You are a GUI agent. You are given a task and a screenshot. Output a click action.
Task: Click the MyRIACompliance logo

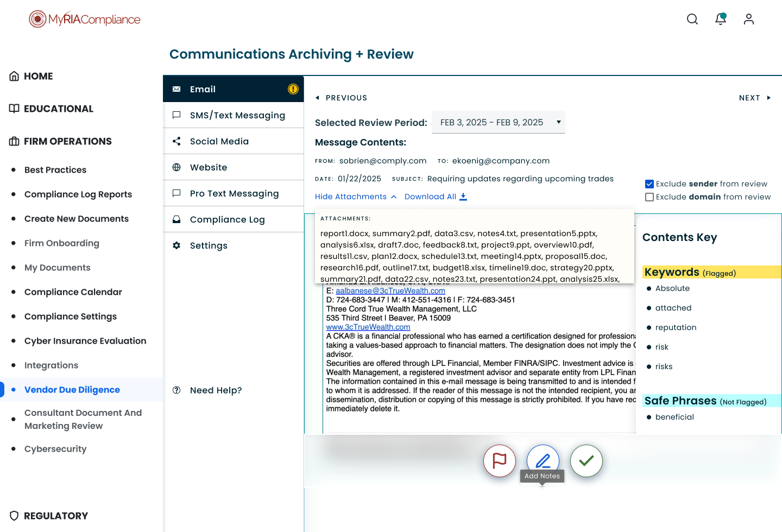85,20
